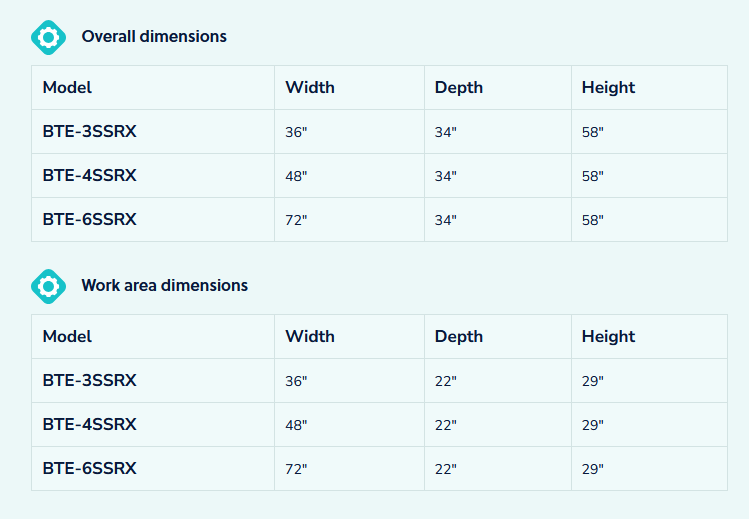Click the Height header in Overall dimensions table

608,88
